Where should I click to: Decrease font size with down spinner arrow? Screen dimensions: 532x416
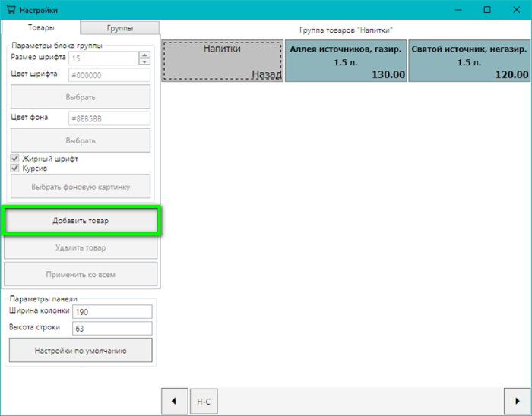click(144, 61)
